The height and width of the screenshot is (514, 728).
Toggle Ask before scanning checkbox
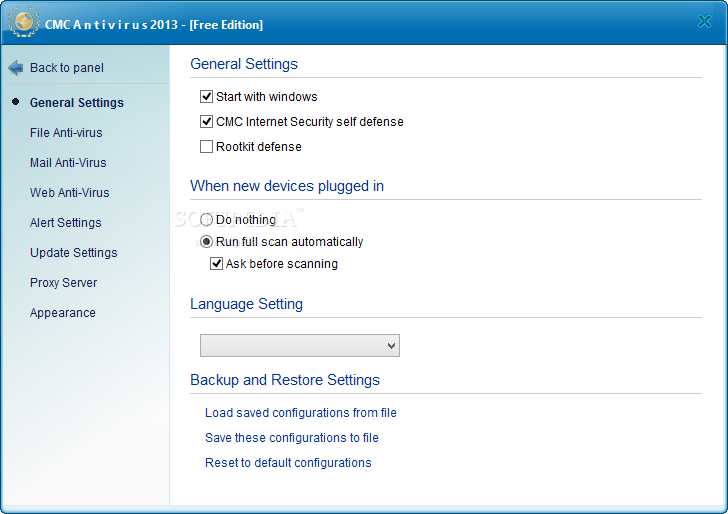tap(216, 264)
